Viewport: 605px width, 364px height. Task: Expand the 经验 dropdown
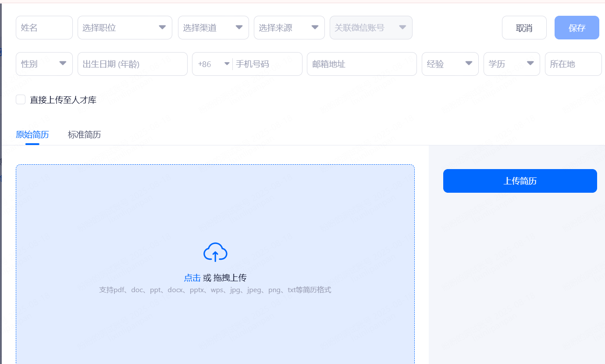pyautogui.click(x=450, y=64)
